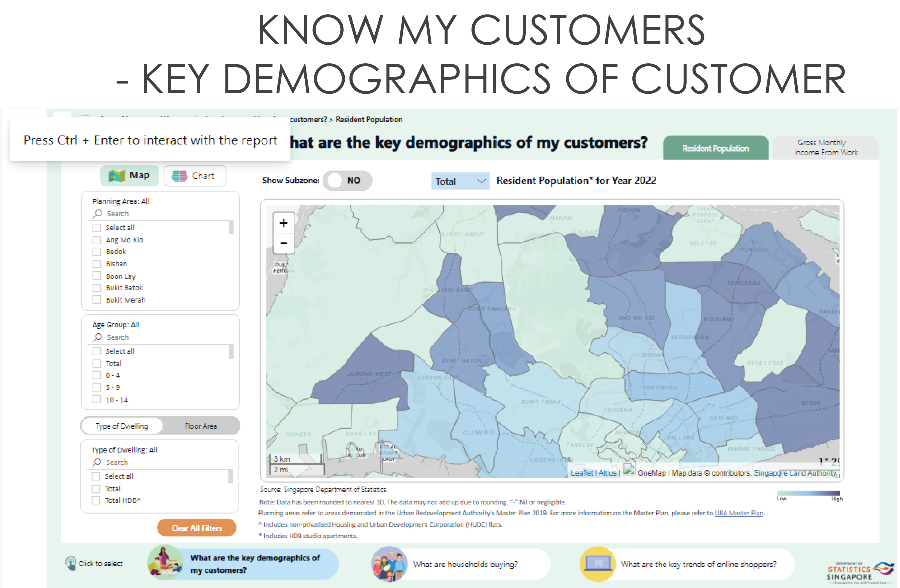The image size is (900, 588).
Task: Click the households group illustration icon
Action: (389, 564)
